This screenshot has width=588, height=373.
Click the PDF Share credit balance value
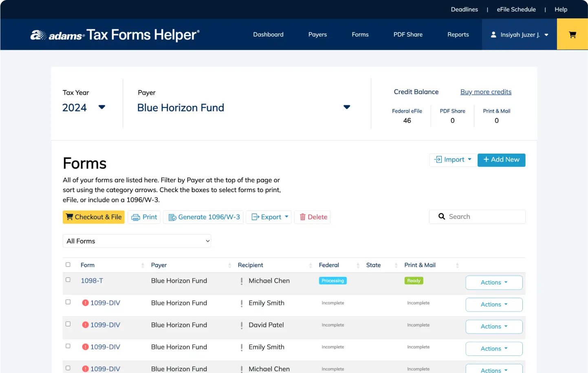coord(452,121)
